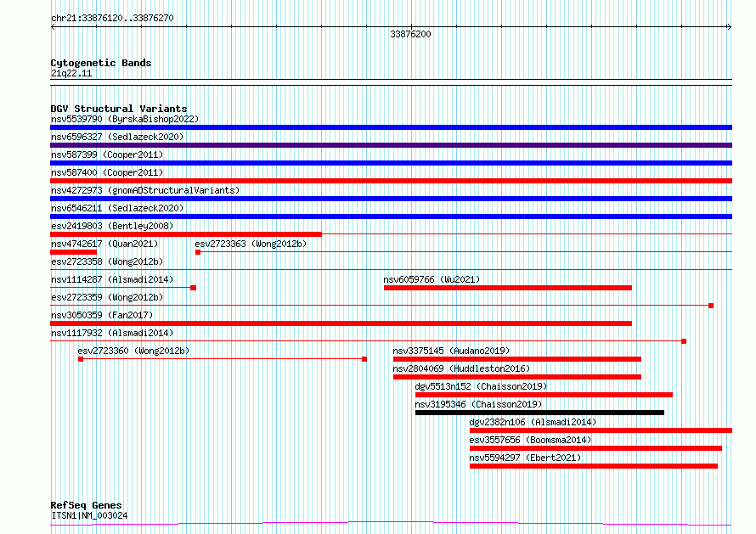
Task: Open nsv1114287 (Alsmadi2014) label
Action: tap(112, 279)
